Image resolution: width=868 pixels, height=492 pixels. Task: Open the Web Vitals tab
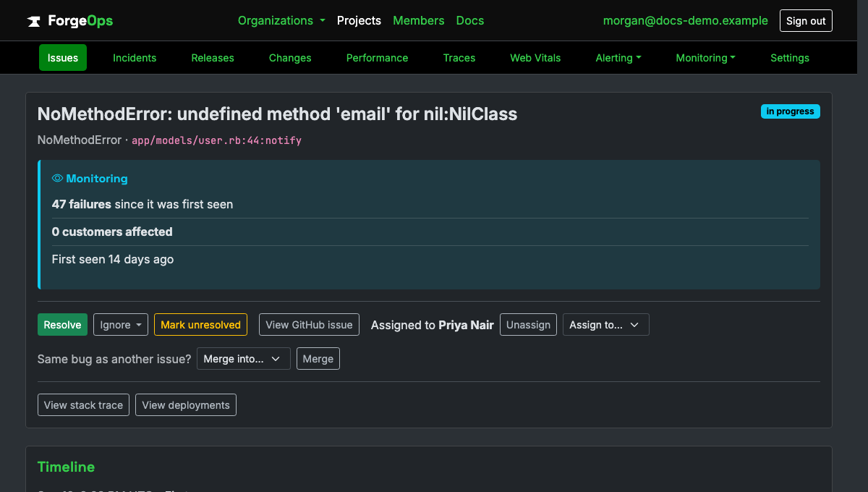pos(535,58)
